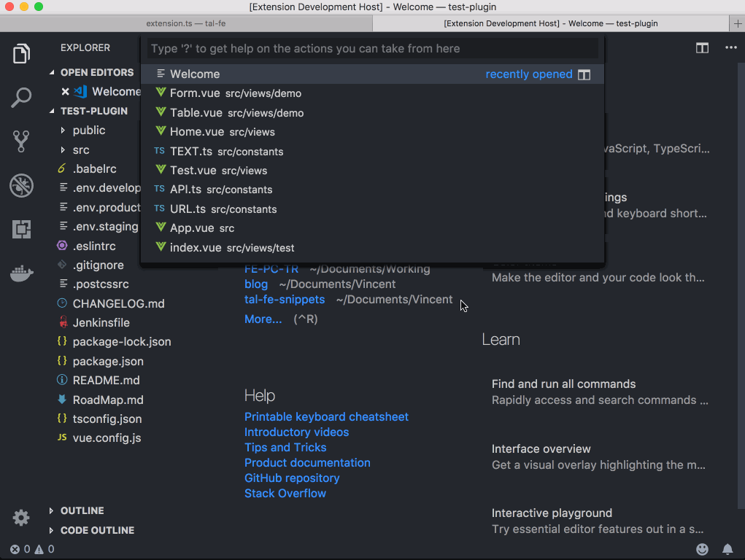Image resolution: width=745 pixels, height=560 pixels.
Task: Open GitHub repository link
Action: click(292, 478)
